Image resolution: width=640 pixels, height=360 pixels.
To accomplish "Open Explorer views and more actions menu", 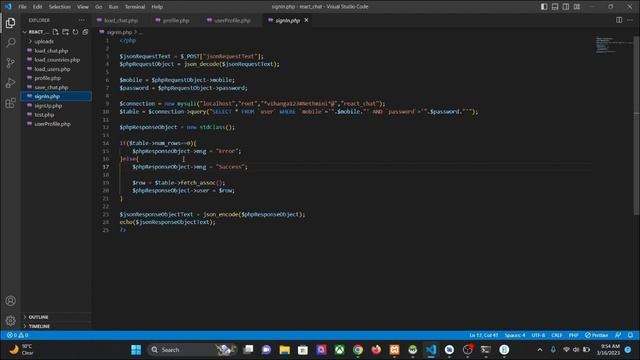I will 82,20.
